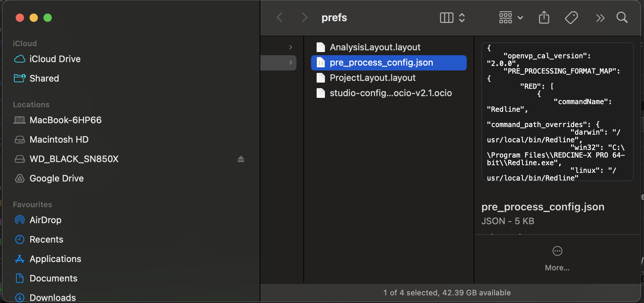Click the Favourites section header

point(32,204)
